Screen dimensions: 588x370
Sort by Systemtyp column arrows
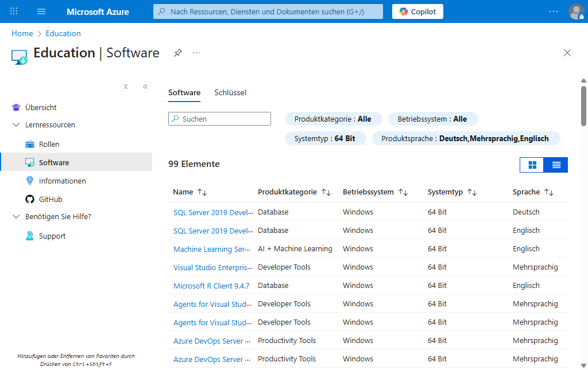point(472,193)
